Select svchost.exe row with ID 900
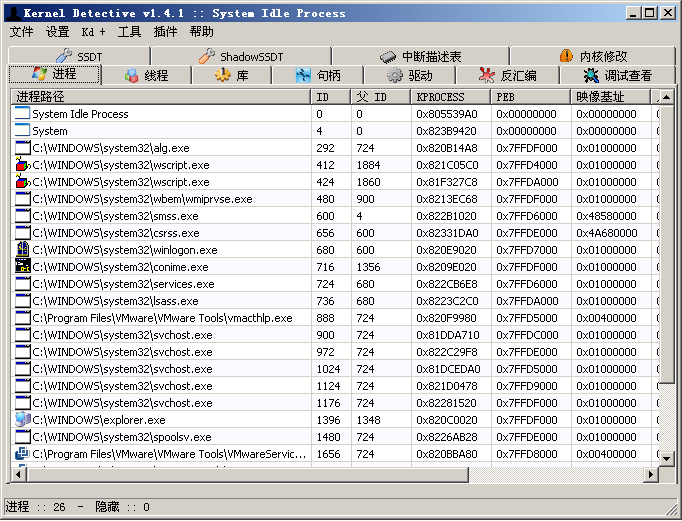682x521 pixels. [x=335, y=335]
